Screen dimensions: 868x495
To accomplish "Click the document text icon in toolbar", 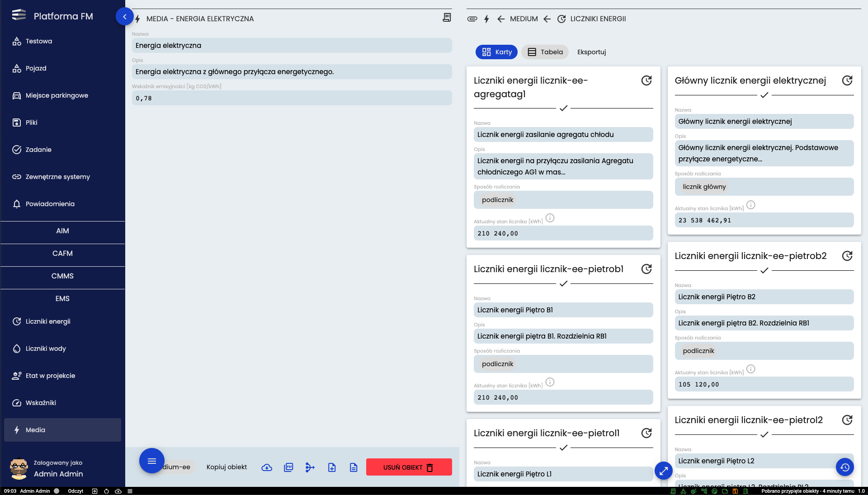I will (354, 467).
